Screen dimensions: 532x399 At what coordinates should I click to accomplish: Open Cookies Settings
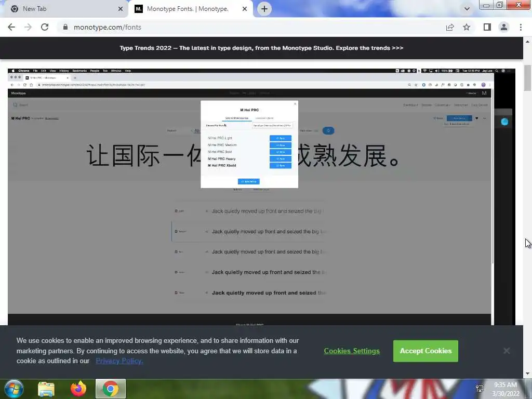[x=352, y=351]
